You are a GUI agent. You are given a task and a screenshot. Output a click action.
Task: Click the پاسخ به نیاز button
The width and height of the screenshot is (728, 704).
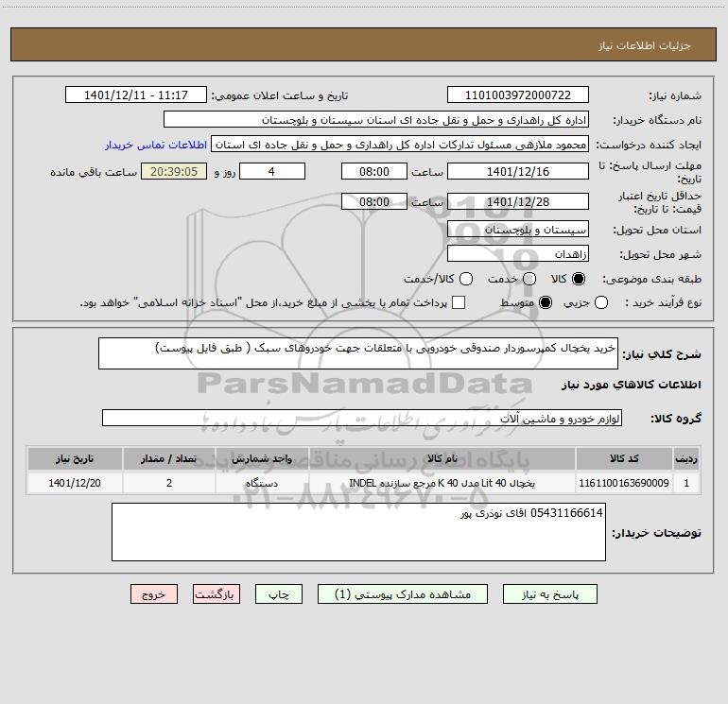[550, 594]
